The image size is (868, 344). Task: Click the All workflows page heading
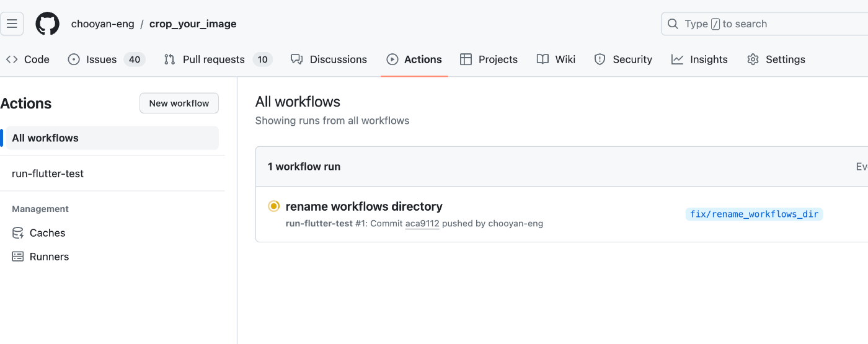click(x=298, y=102)
